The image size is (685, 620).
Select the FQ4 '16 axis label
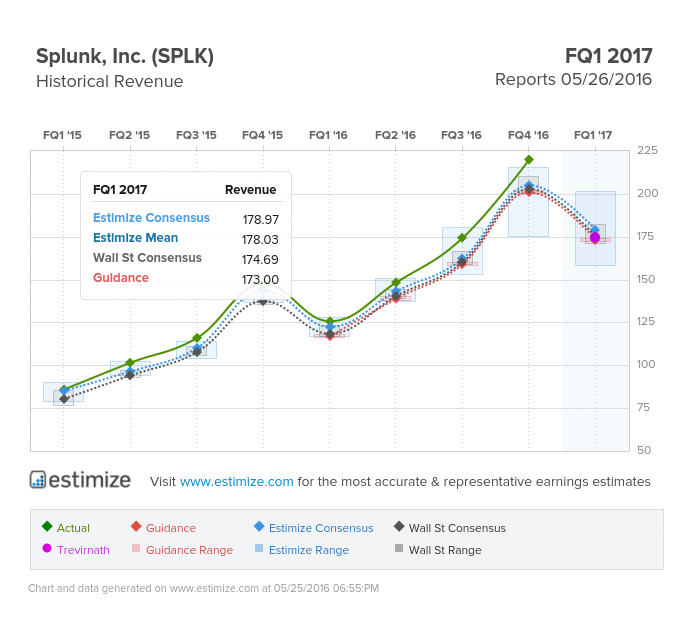tap(528, 135)
